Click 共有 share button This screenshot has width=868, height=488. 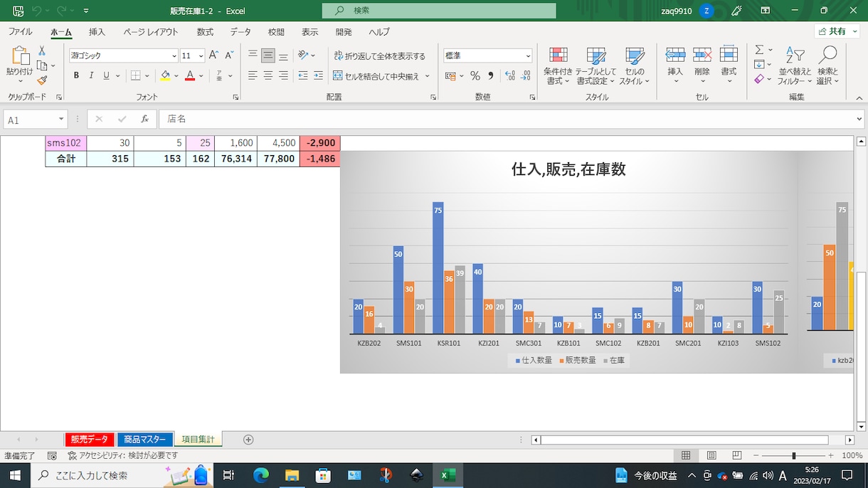click(x=838, y=31)
